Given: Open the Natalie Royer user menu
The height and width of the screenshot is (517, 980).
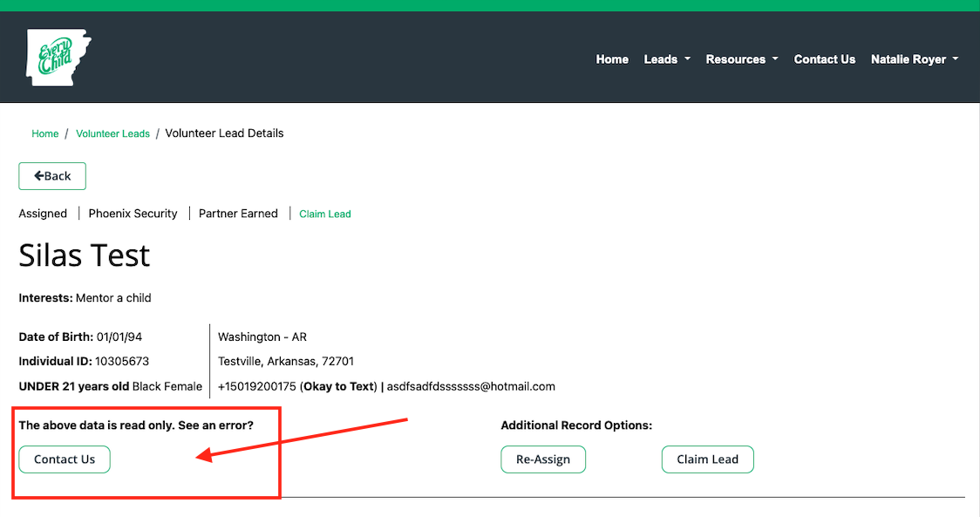Looking at the screenshot, I should [915, 59].
